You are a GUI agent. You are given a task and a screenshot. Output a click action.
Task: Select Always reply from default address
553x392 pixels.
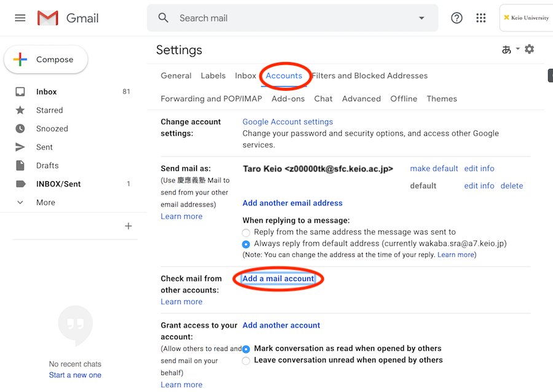click(246, 244)
